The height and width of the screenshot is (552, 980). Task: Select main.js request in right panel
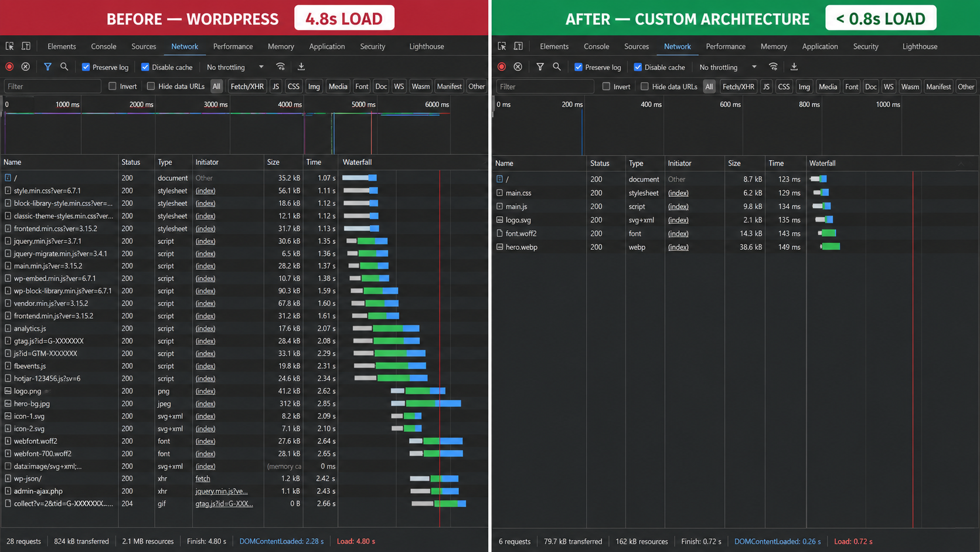[x=736, y=206]
